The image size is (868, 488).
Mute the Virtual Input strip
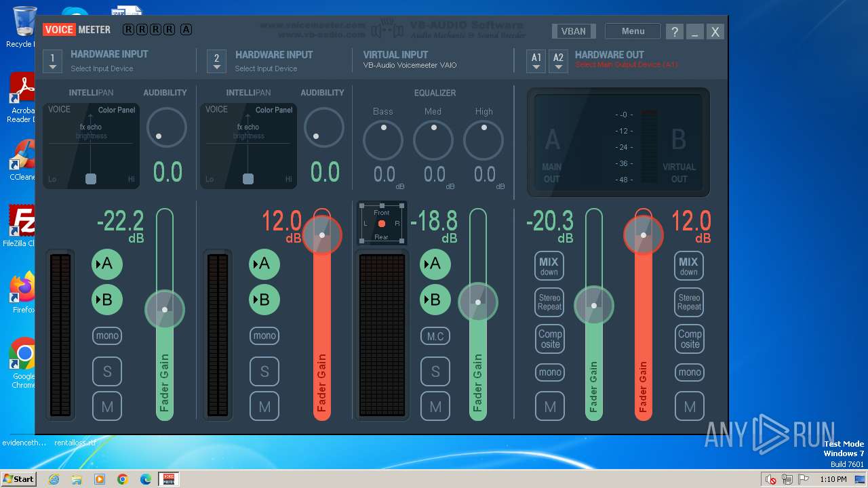coord(435,407)
